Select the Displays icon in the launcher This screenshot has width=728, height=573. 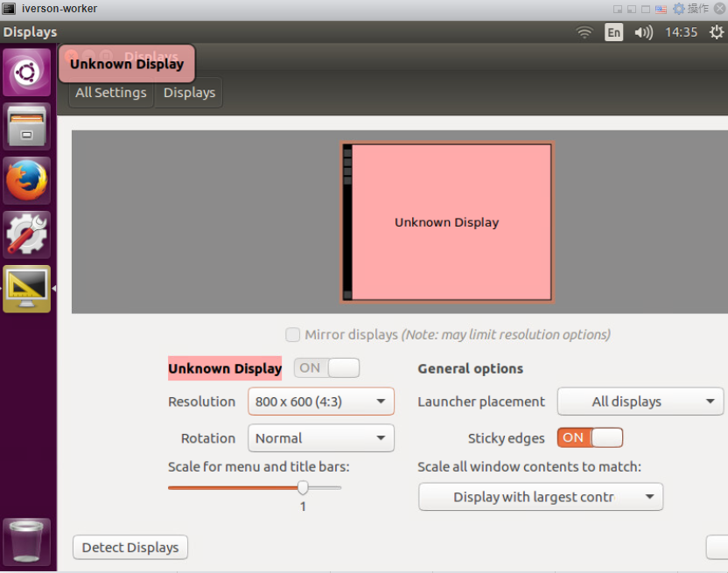[x=26, y=289]
